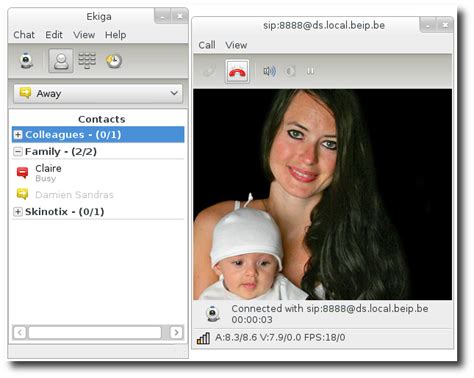Click webcam icon beside Connected status
The image size is (474, 378).
click(x=213, y=313)
